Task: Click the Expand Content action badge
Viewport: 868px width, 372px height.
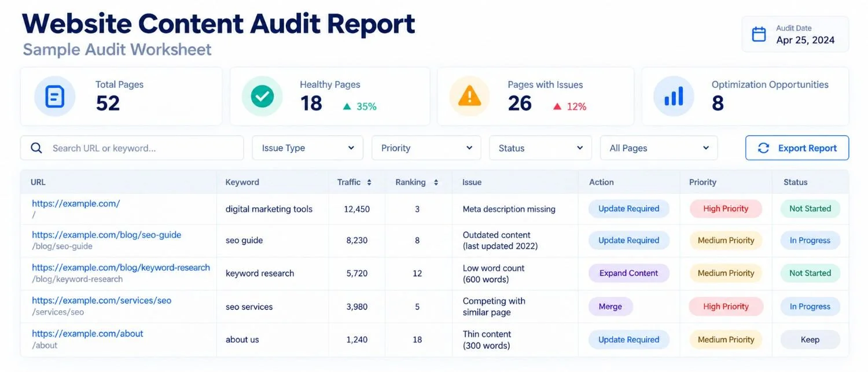Action: (629, 273)
